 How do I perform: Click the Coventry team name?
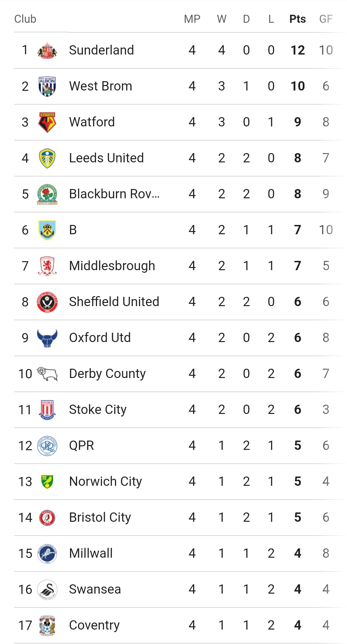(94, 625)
